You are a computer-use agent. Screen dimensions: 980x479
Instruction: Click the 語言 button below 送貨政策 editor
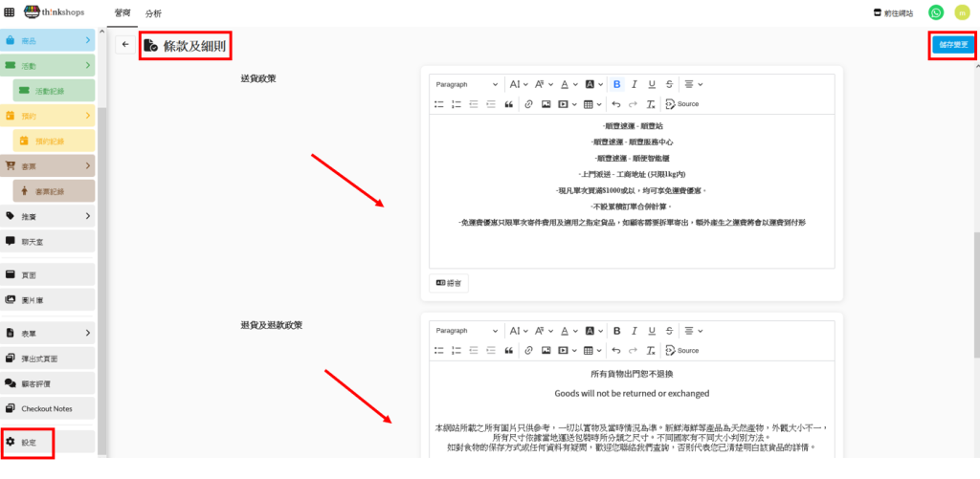pyautogui.click(x=449, y=283)
